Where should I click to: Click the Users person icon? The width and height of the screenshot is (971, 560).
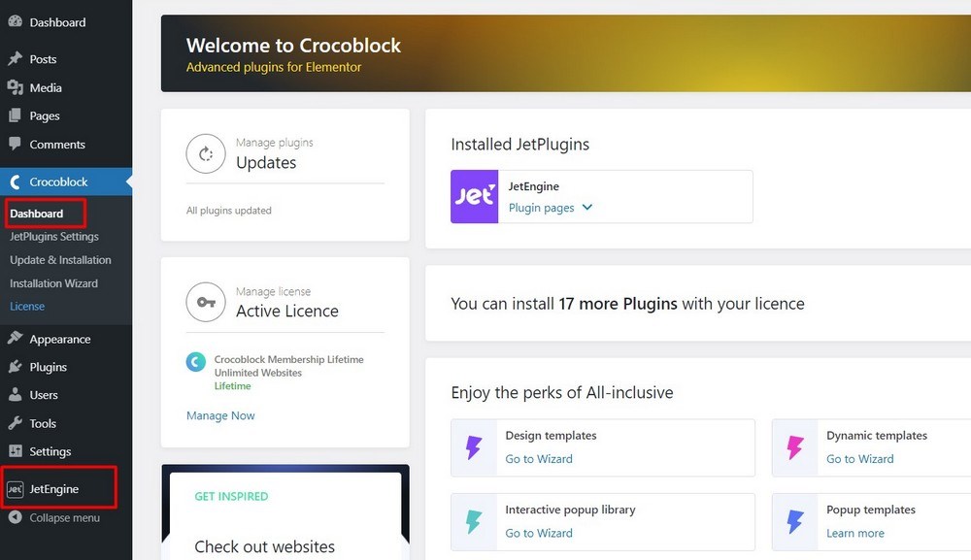point(15,394)
